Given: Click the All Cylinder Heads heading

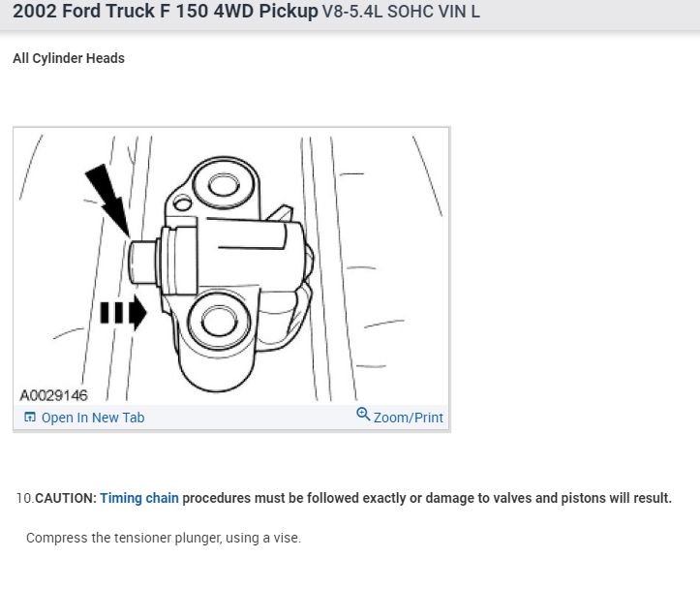Looking at the screenshot, I should [x=69, y=58].
